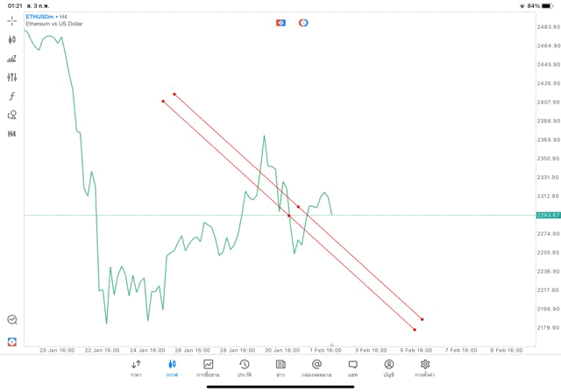This screenshot has width=561, height=392.
Task: Open the Settings gear tab
Action: point(425,368)
